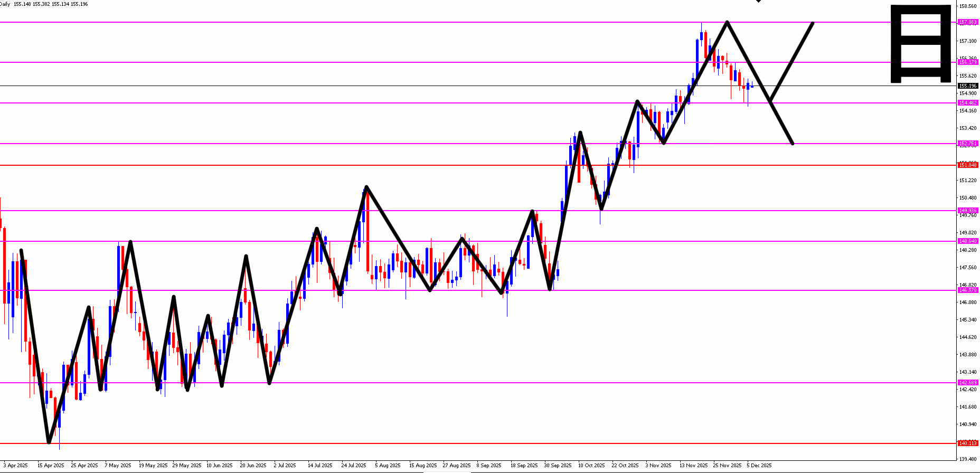Click 146.080 on the price axis
The image size is (980, 473).
pos(968,302)
